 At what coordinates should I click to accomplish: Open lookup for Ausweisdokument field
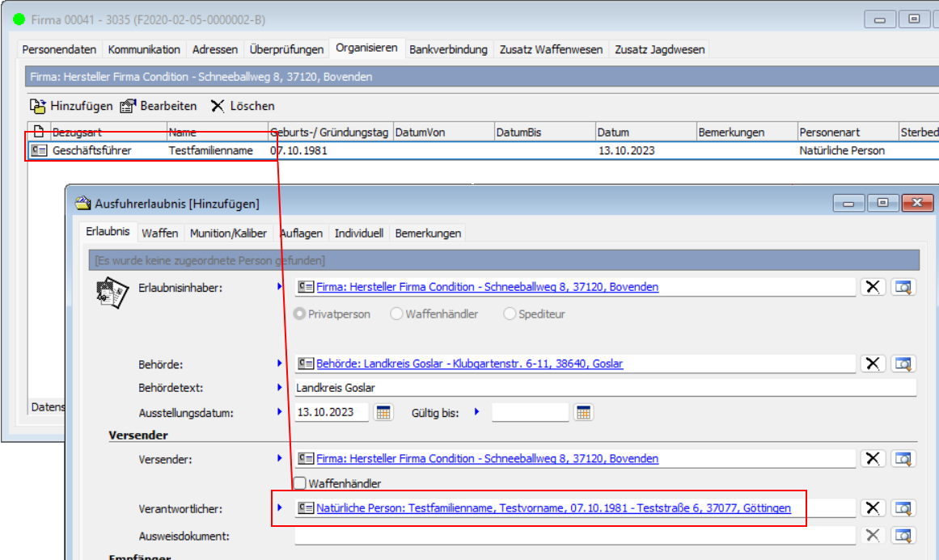coord(903,535)
